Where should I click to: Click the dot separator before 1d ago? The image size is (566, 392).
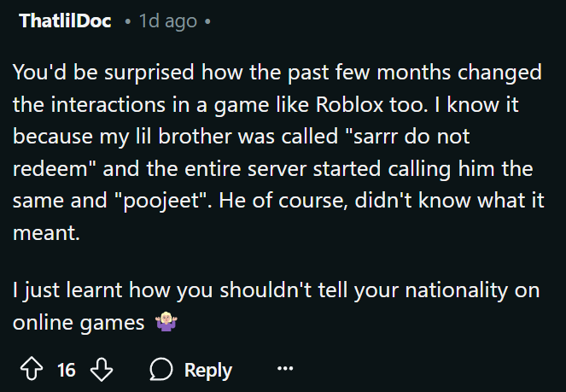coord(127,21)
